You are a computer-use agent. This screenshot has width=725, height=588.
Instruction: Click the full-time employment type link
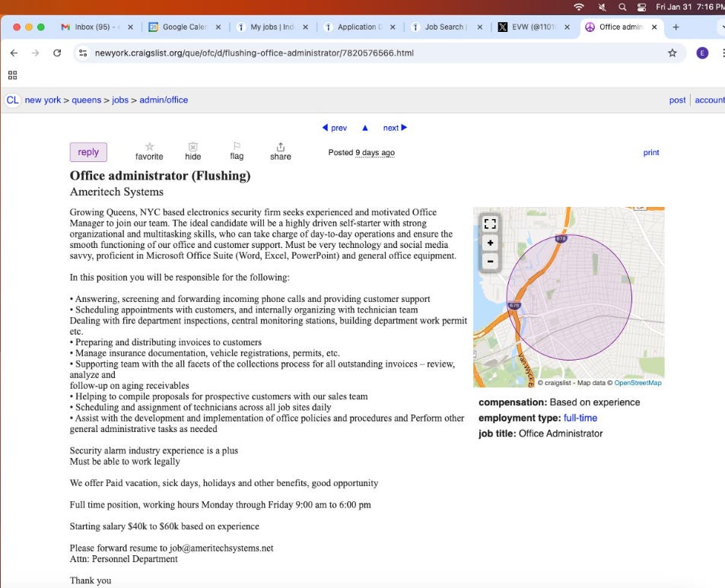pos(580,418)
